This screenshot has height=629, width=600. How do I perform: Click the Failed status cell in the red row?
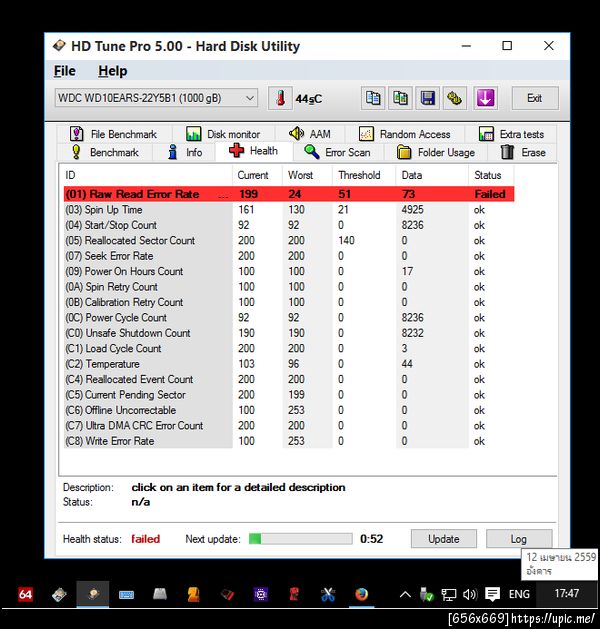click(x=490, y=194)
